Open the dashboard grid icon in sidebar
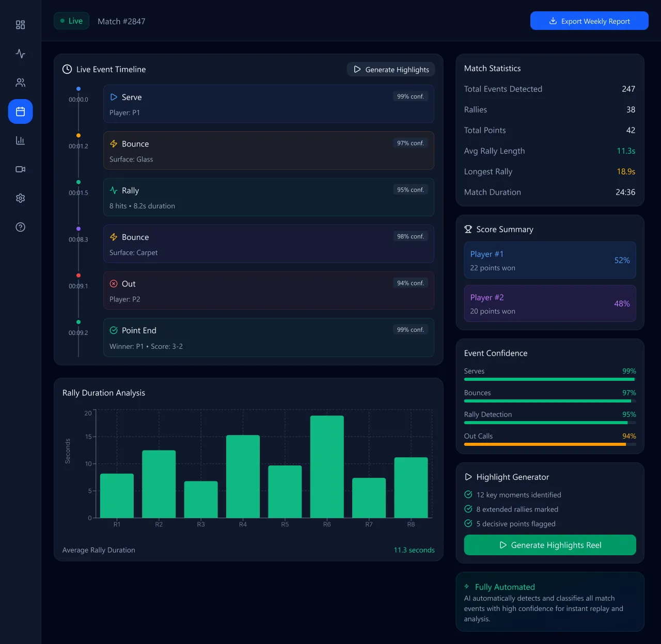The image size is (661, 644). pos(20,25)
